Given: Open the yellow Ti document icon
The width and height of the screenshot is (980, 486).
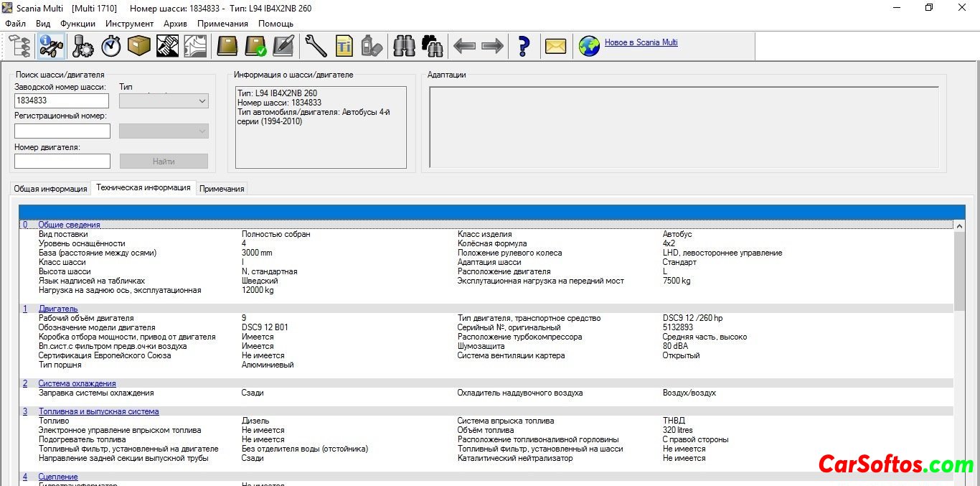Looking at the screenshot, I should pos(344,47).
